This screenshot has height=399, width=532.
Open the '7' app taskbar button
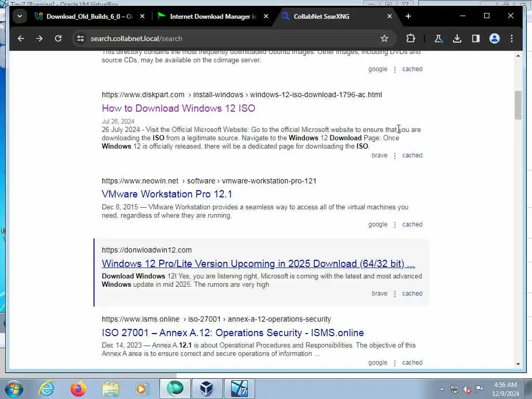pyautogui.click(x=239, y=389)
